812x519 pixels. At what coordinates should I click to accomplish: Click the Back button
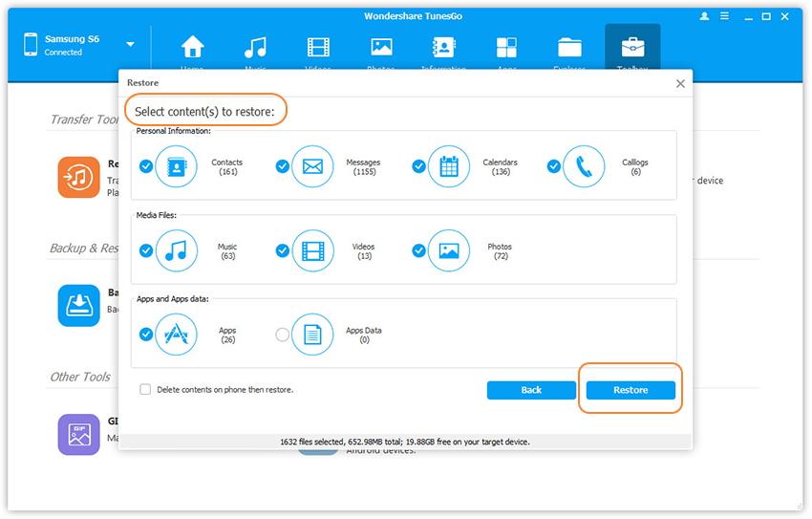[531, 390]
